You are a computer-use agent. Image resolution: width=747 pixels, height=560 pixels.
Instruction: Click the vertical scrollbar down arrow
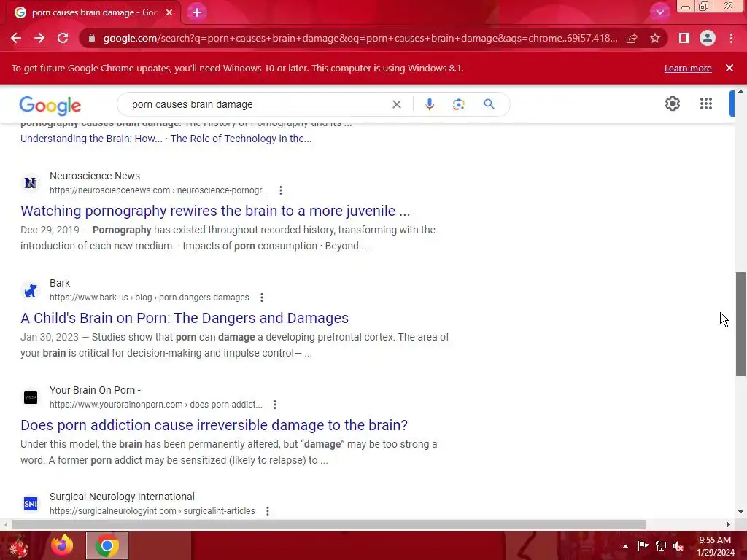pos(740,512)
